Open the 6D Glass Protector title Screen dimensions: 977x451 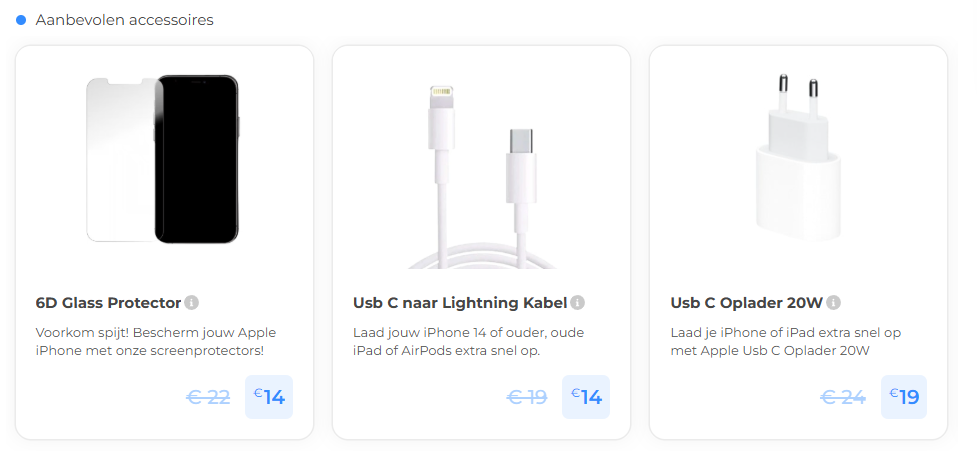click(108, 303)
